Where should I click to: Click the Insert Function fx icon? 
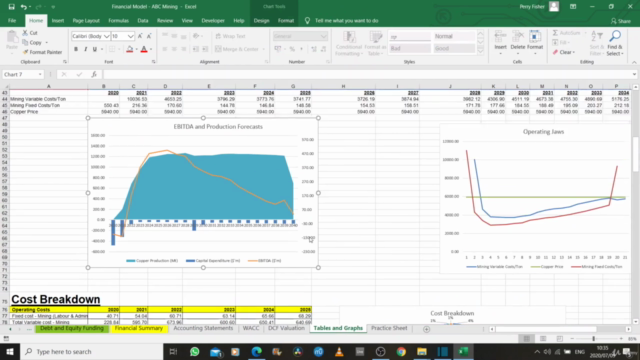[94, 74]
